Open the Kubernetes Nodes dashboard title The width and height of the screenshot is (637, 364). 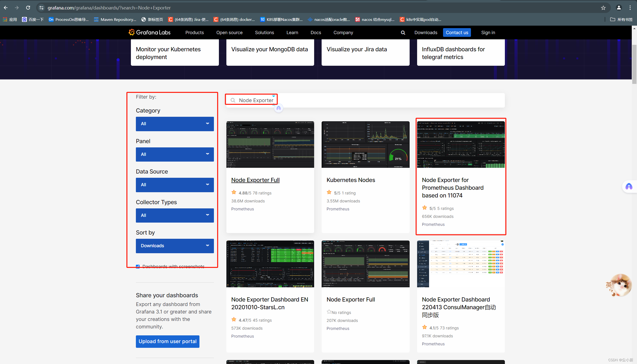[x=351, y=180]
